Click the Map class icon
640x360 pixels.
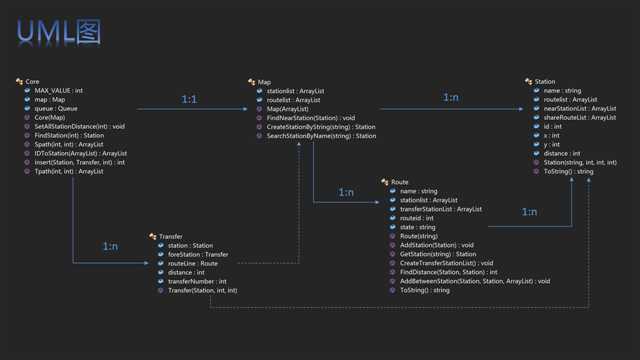point(251,82)
